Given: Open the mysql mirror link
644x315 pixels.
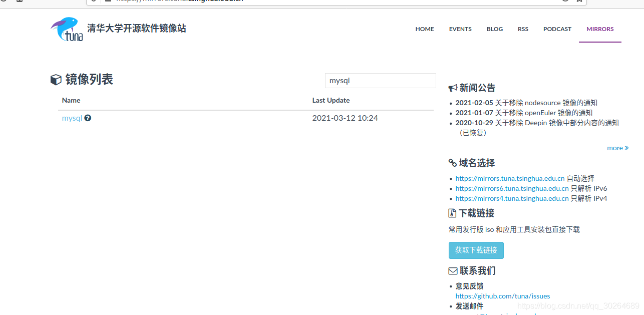Looking at the screenshot, I should pos(72,118).
